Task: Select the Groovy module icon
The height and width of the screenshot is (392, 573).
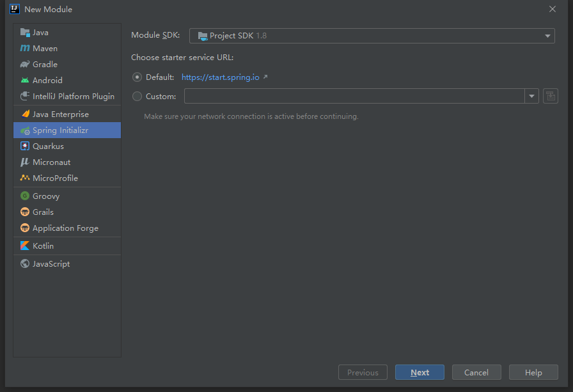Action: point(24,196)
